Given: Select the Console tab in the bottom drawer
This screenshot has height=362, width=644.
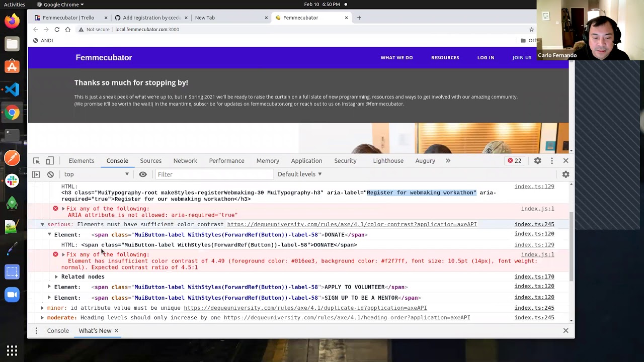Looking at the screenshot, I should (x=58, y=331).
